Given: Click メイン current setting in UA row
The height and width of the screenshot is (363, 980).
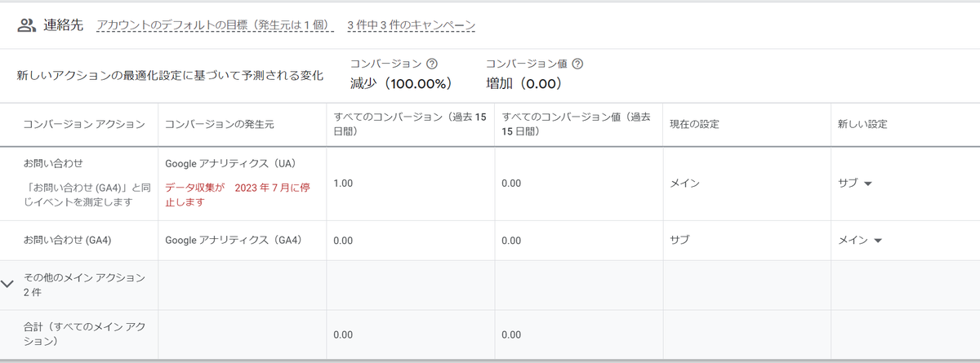Looking at the screenshot, I should [684, 184].
